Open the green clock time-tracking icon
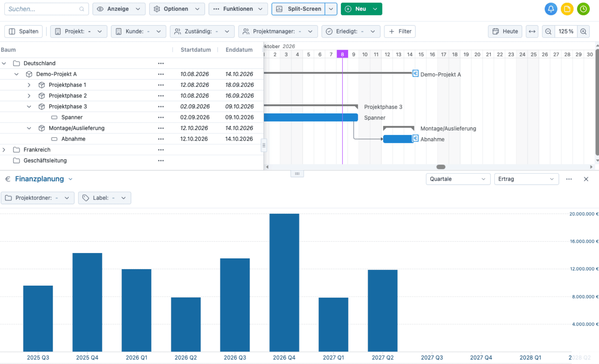This screenshot has height=364, width=599. point(583,9)
